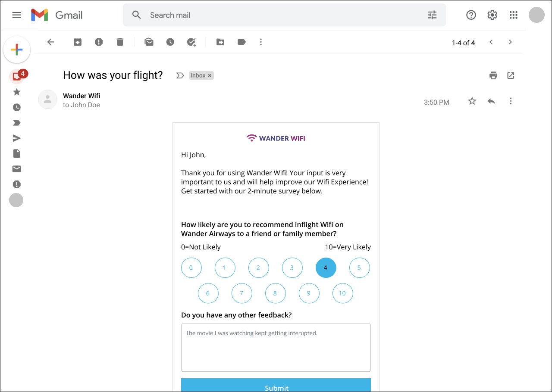Select rating 3 in the survey
552x392 pixels.
(x=292, y=268)
